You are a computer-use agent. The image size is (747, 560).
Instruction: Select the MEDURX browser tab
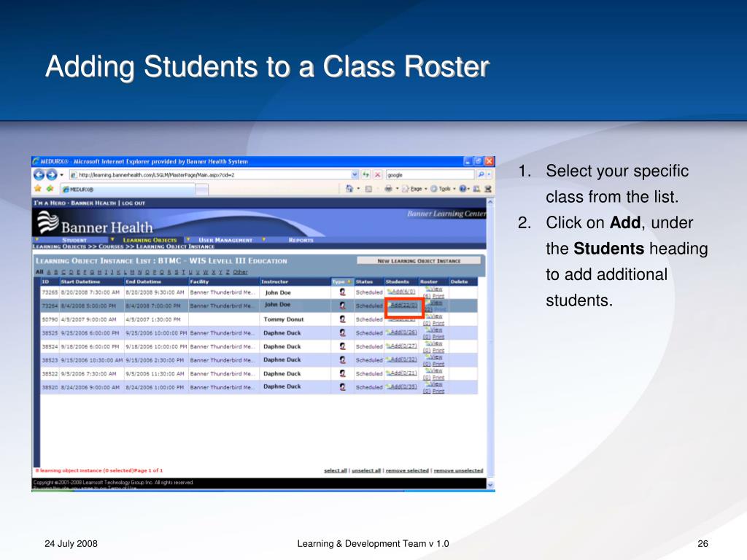128,189
